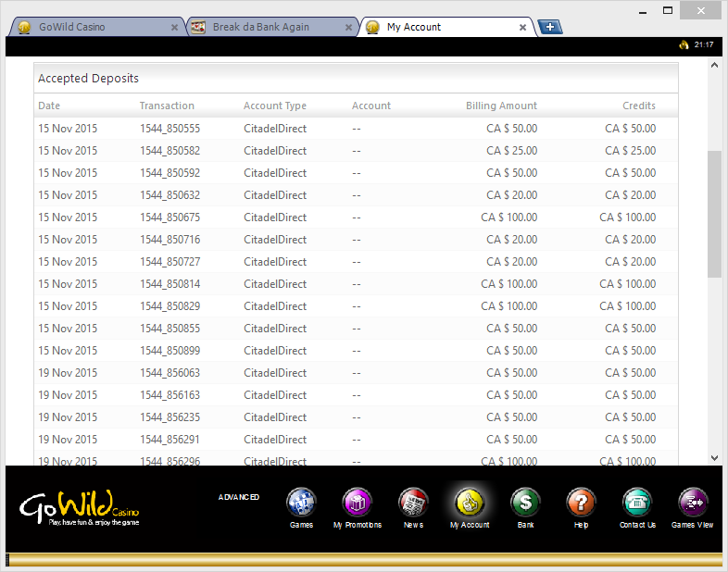Click the coin icon beside the clock
Screen dimensions: 728x572
click(x=684, y=45)
